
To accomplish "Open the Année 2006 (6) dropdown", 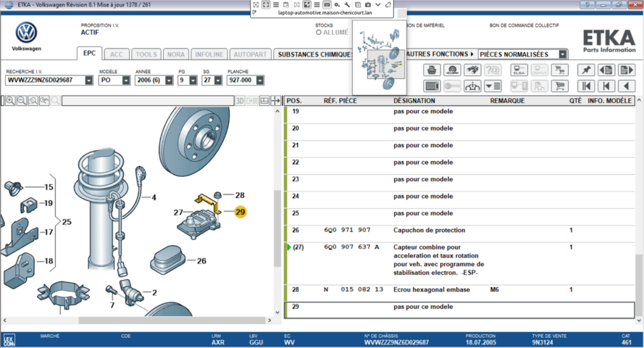I will pyautogui.click(x=169, y=80).
